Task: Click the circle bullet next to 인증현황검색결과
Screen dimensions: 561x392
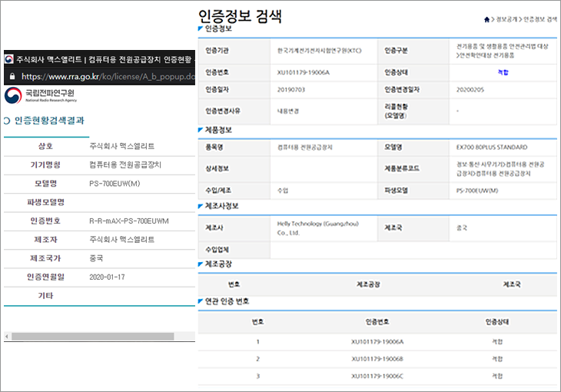Action: [6, 121]
